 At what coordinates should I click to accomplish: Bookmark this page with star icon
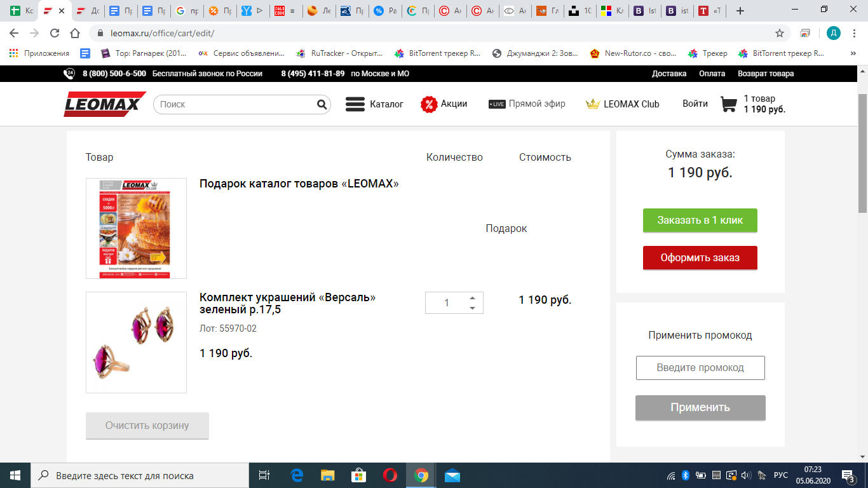pos(780,33)
